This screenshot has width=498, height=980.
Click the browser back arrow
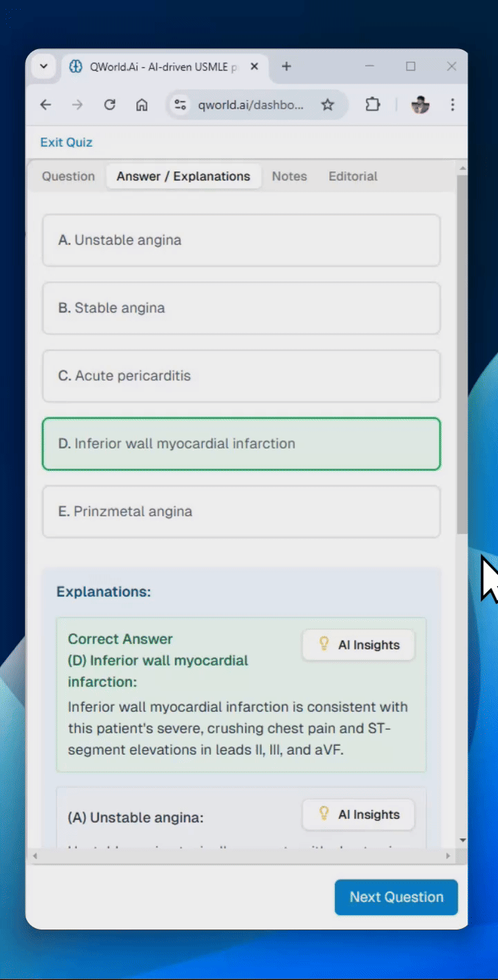click(x=46, y=104)
